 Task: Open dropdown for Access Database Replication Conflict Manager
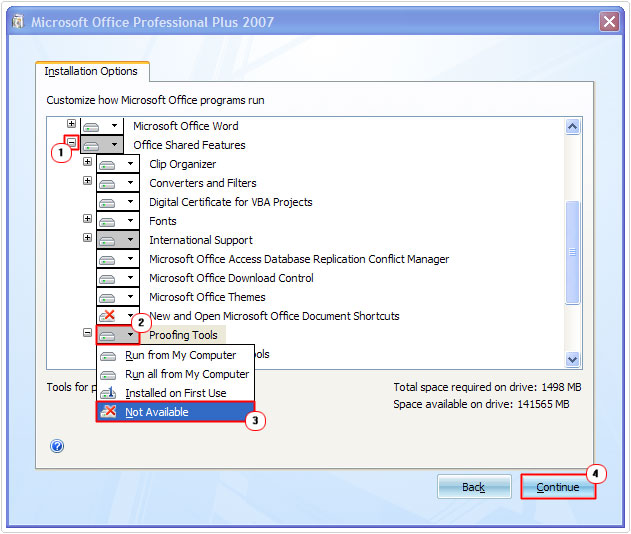click(118, 259)
